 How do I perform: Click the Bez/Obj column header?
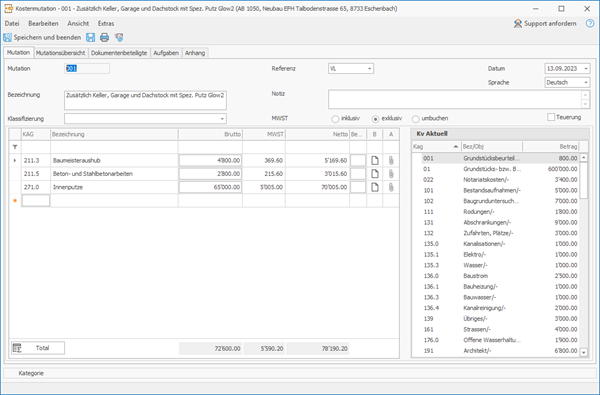coord(492,147)
